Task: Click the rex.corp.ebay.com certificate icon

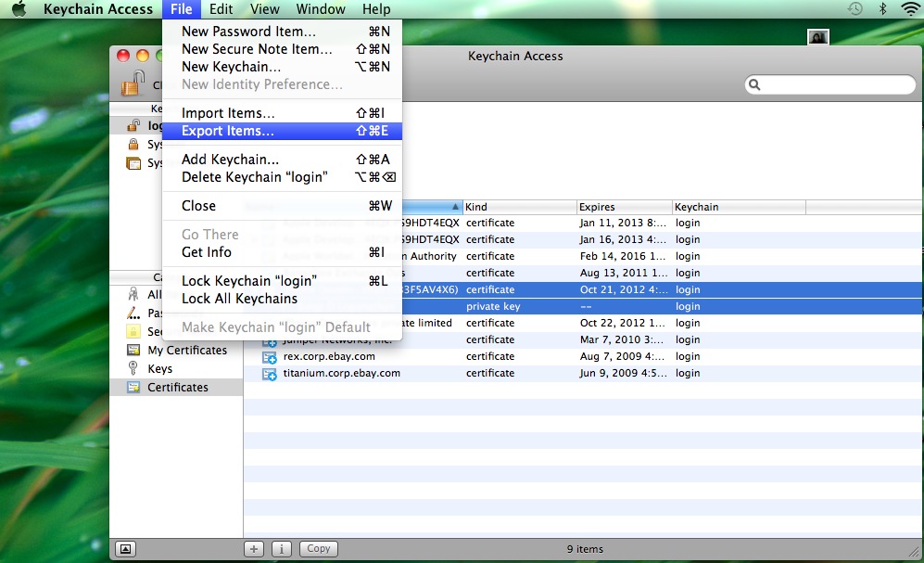Action: click(x=270, y=357)
